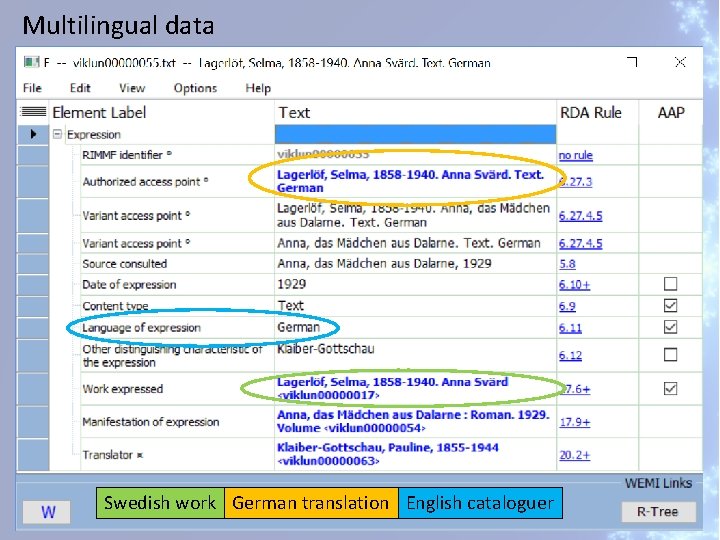The width and height of the screenshot is (720, 540).
Task: Toggle AAP checkbox for Content type
Action: (670, 305)
